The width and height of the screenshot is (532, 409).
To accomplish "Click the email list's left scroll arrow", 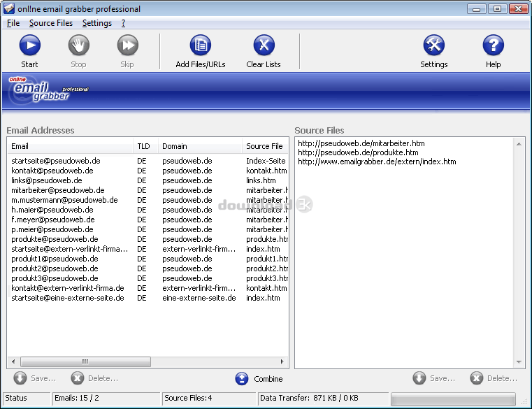I will pos(13,362).
